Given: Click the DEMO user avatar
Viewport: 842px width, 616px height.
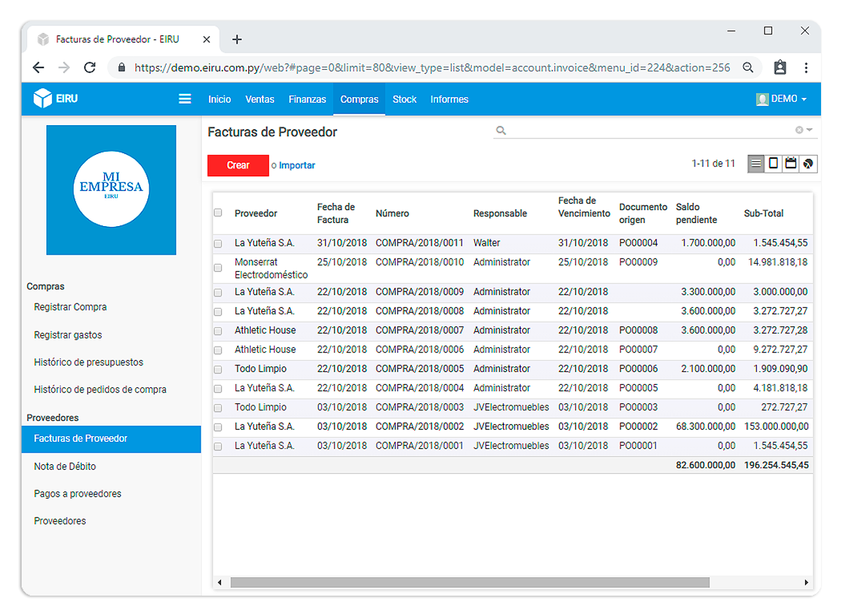Looking at the screenshot, I should point(763,99).
